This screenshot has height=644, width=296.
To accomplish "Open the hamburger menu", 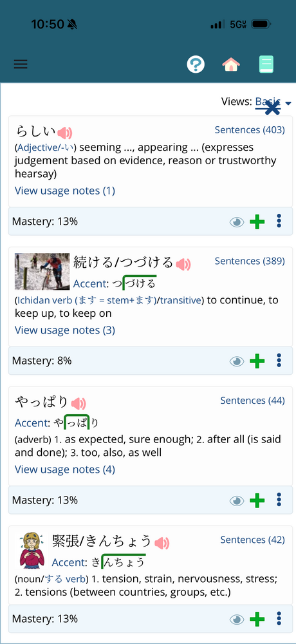I will tap(21, 64).
